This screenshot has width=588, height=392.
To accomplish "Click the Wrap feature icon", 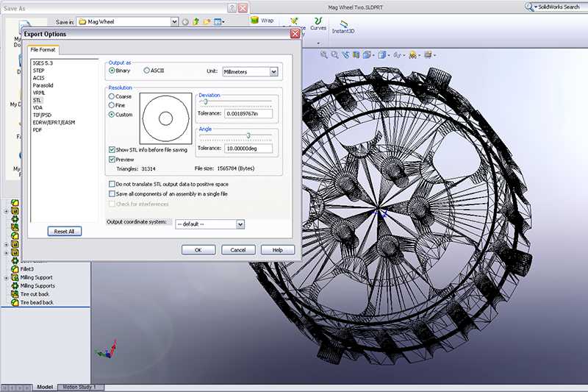I will point(254,21).
